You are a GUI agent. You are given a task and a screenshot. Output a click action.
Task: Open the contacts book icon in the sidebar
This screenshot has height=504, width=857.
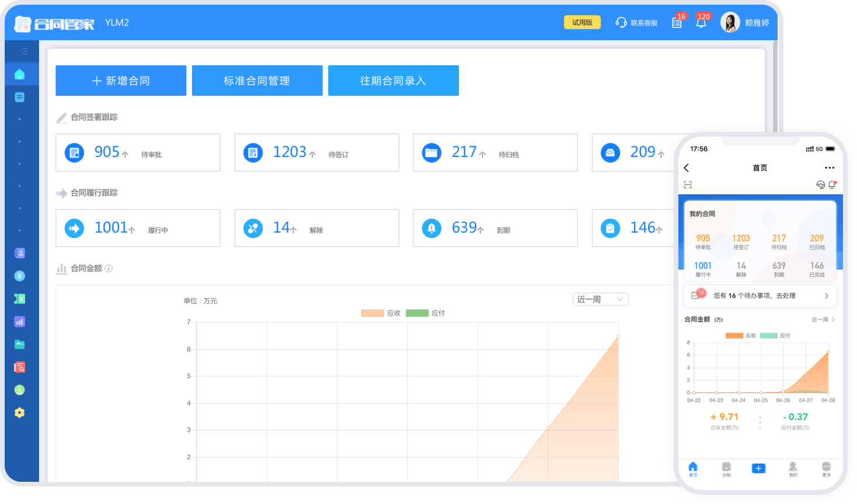point(20,253)
